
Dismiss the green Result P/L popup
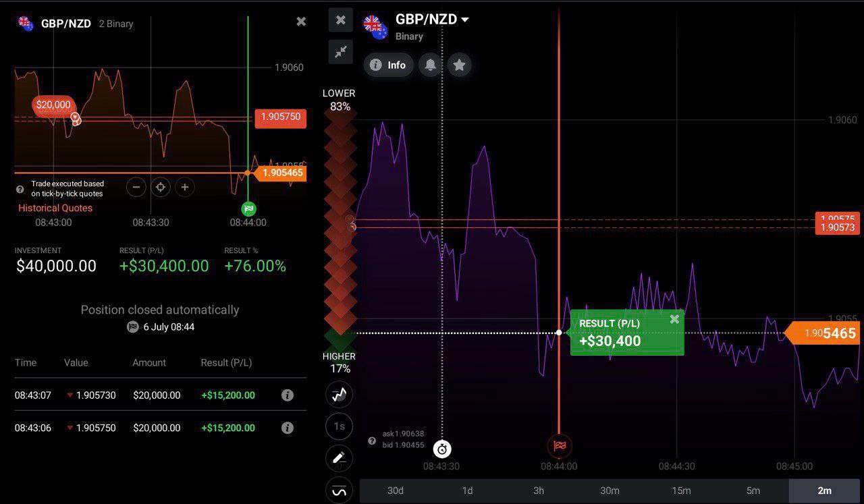click(x=674, y=319)
